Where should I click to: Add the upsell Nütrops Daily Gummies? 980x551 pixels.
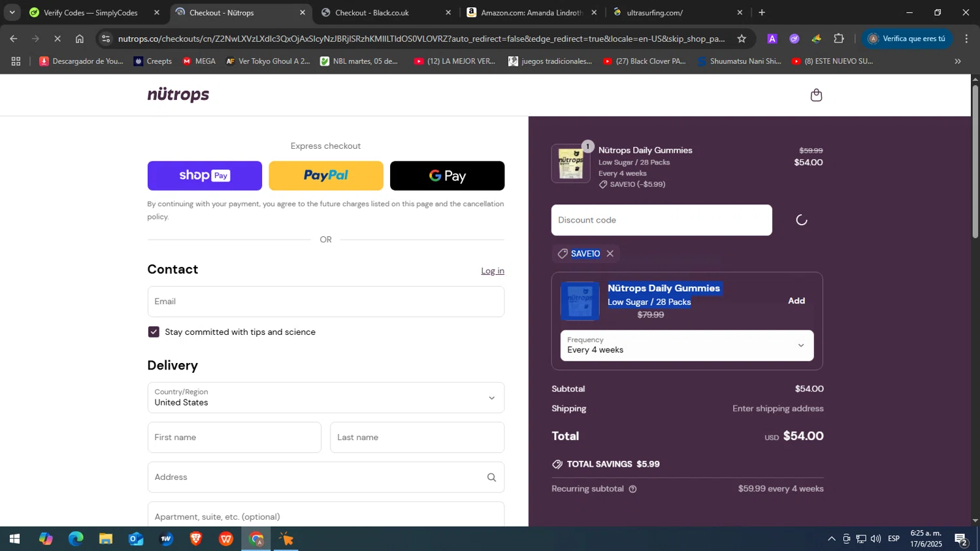[796, 301]
